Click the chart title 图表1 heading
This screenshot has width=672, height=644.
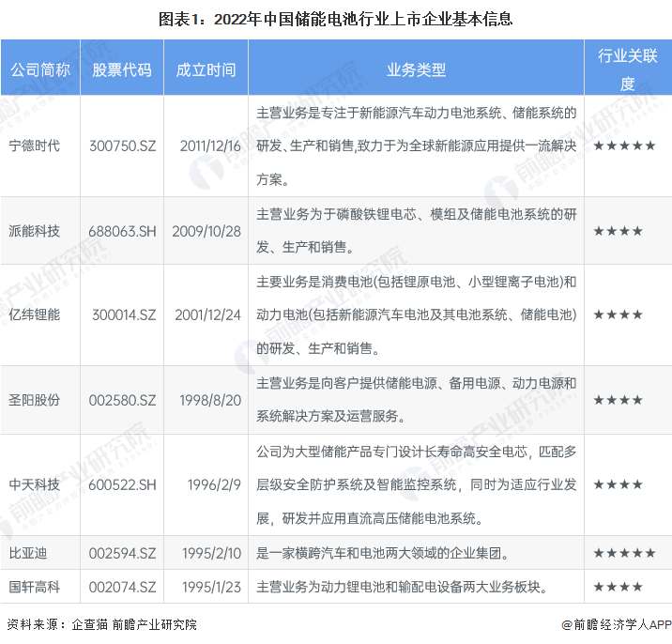(335, 17)
